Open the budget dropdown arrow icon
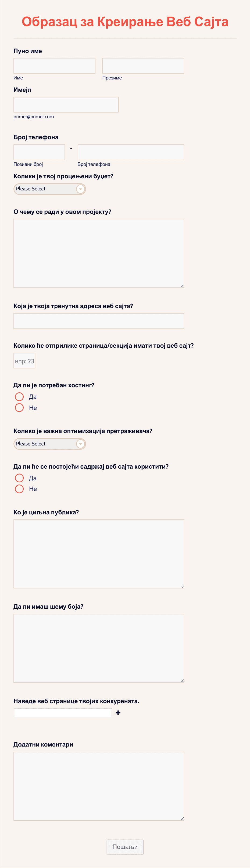 pos(80,189)
